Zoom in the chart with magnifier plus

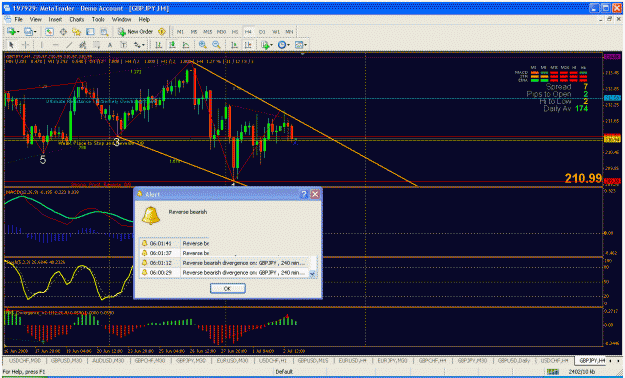(x=202, y=45)
